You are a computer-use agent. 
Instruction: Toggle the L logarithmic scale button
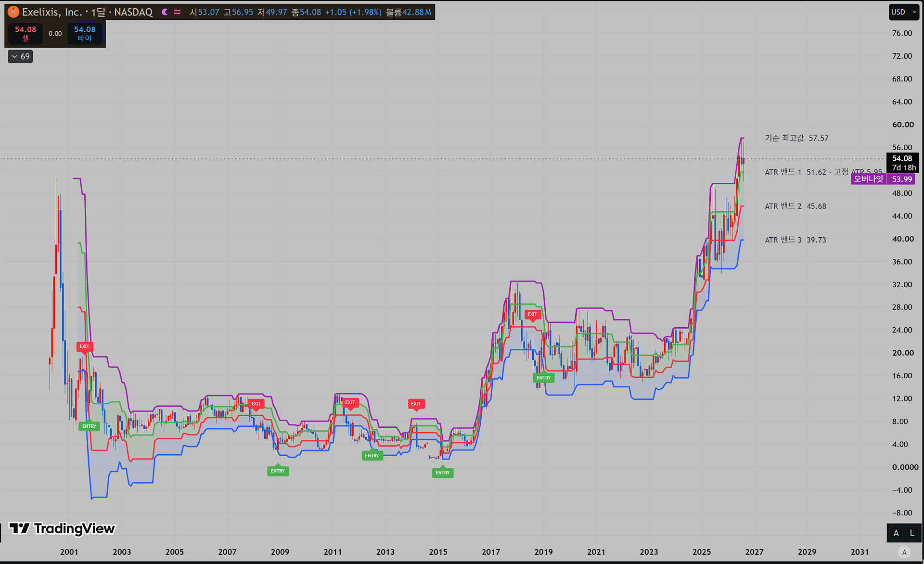point(912,533)
